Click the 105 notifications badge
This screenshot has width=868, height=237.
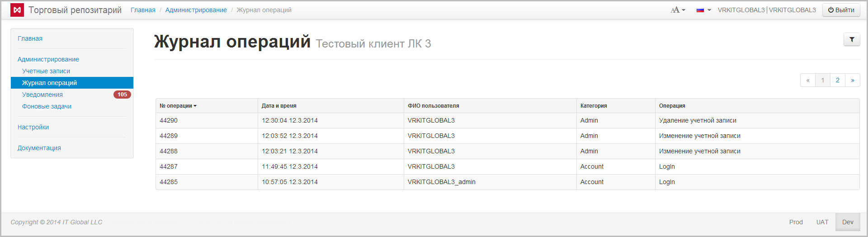pos(122,95)
